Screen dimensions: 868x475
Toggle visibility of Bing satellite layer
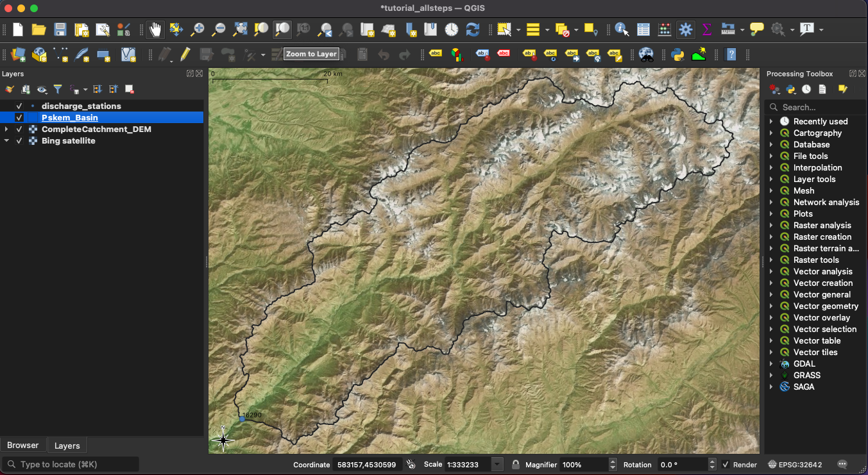click(x=19, y=140)
